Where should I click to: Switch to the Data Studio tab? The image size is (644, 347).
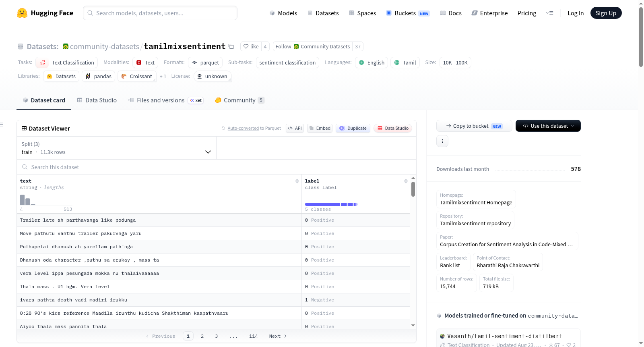97,100
